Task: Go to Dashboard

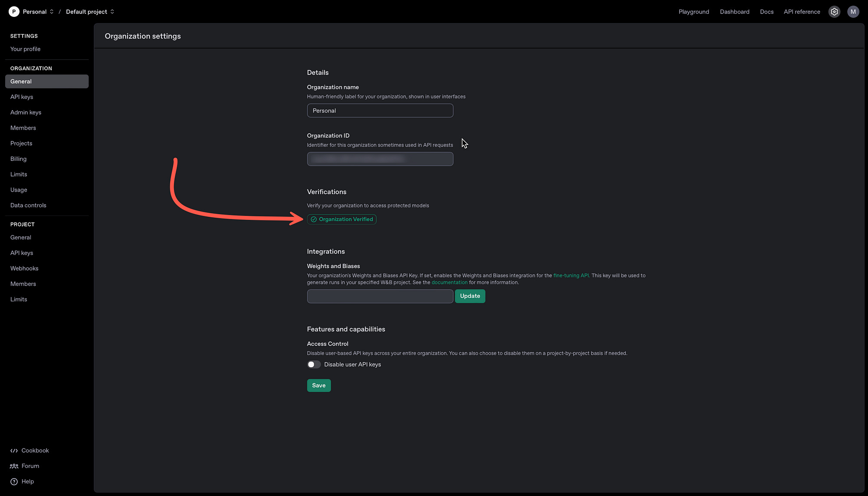Action: click(734, 12)
